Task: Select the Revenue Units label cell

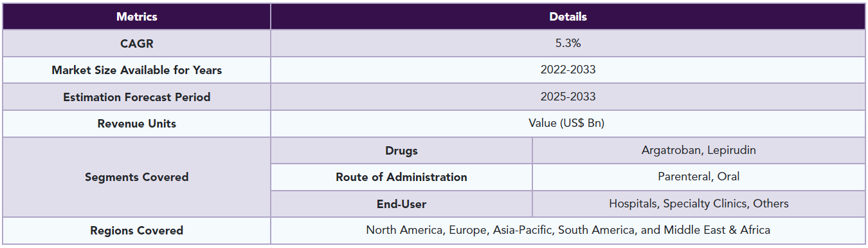Action: coord(136,124)
